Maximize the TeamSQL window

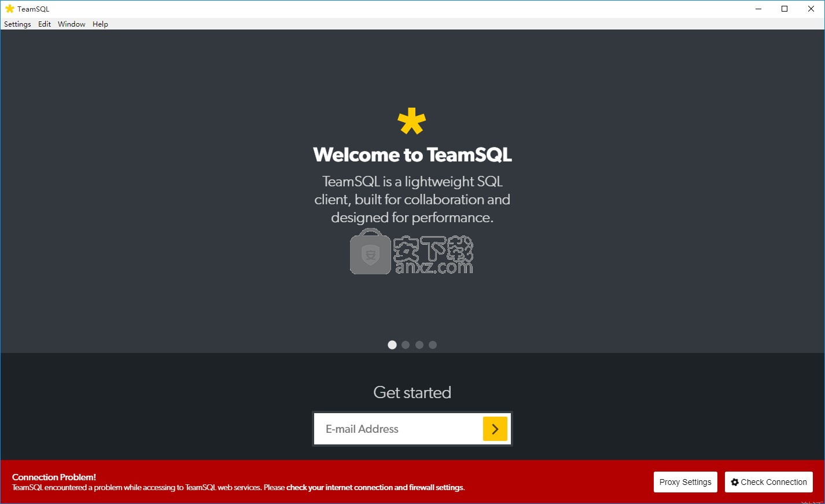pos(785,9)
